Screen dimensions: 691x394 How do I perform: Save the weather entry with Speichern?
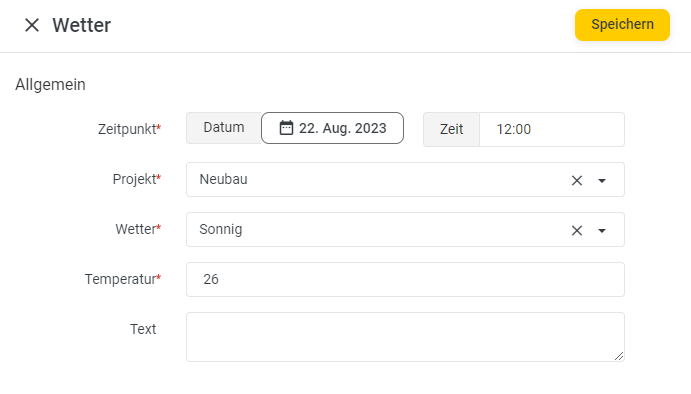[622, 25]
